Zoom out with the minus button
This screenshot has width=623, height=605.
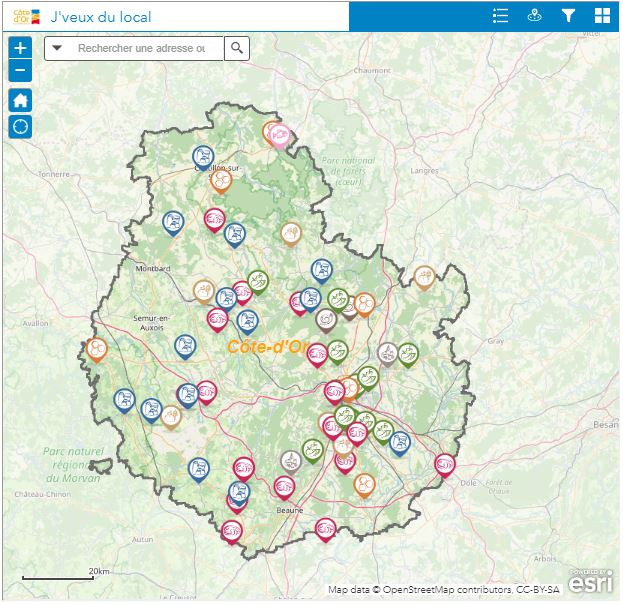tap(20, 71)
